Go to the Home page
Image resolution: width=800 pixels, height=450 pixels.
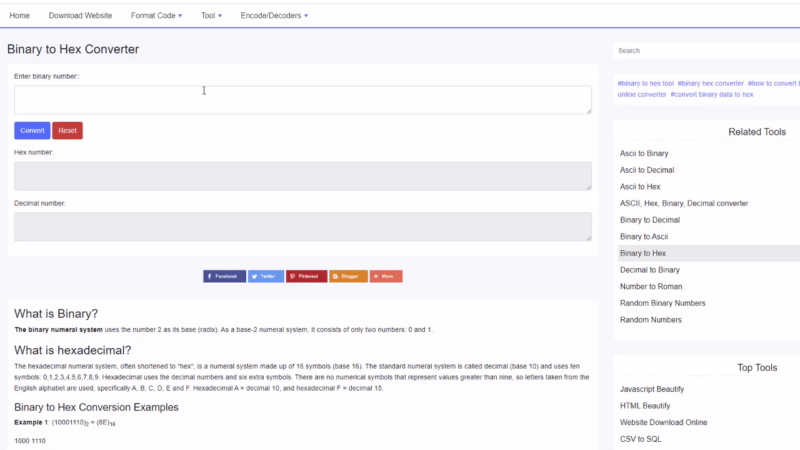coord(19,16)
